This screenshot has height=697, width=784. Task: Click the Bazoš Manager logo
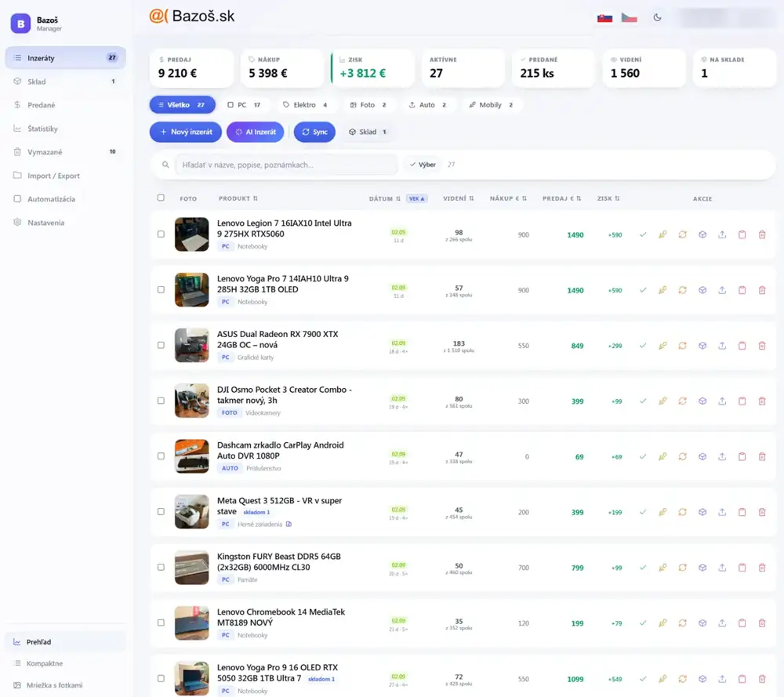pyautogui.click(x=20, y=24)
